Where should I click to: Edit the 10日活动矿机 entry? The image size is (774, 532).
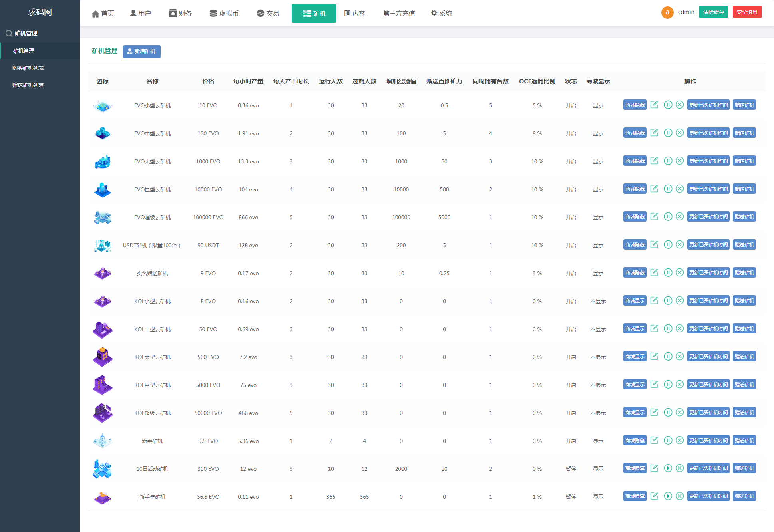654,468
